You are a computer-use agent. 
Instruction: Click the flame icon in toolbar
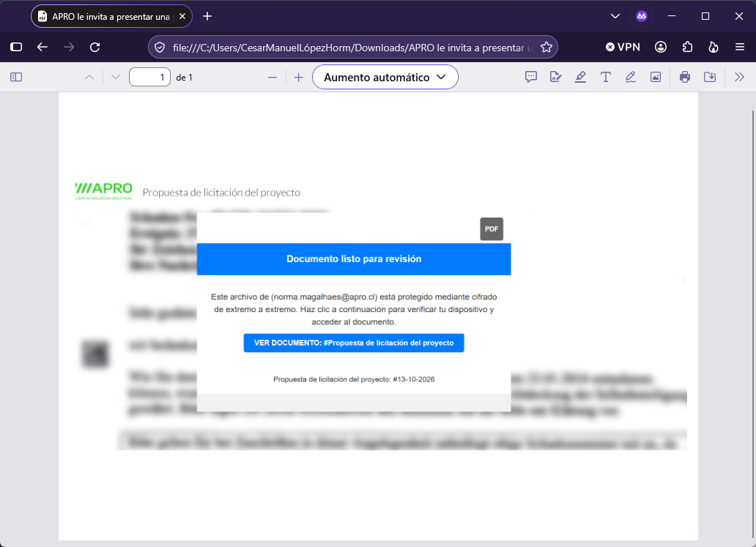(713, 47)
